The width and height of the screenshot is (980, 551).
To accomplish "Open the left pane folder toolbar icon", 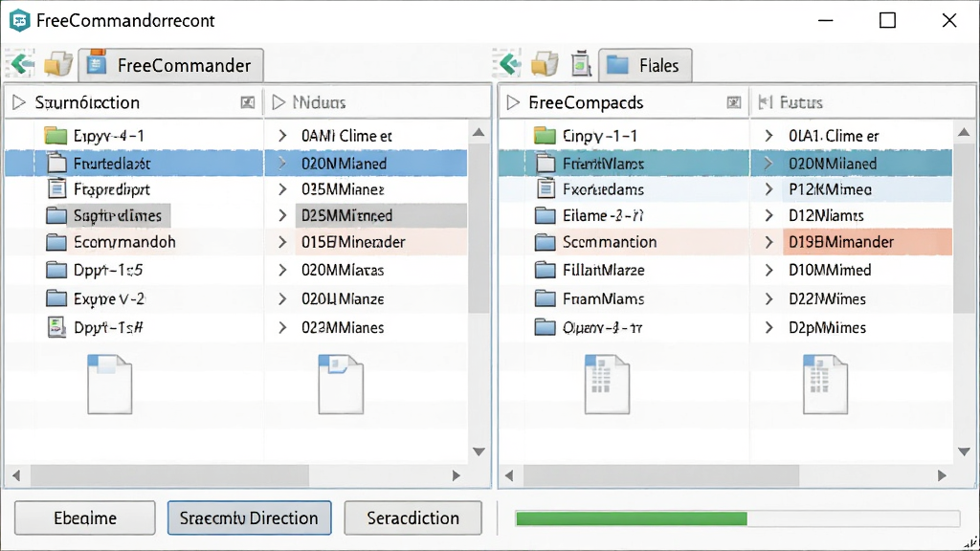I will 58,64.
